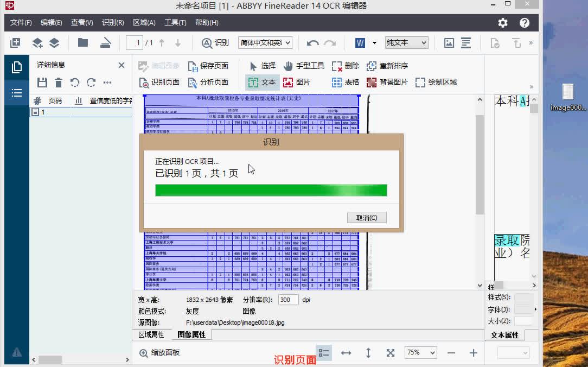Open the settings gear icon
Viewport: 588px width, 367px height.
(503, 23)
